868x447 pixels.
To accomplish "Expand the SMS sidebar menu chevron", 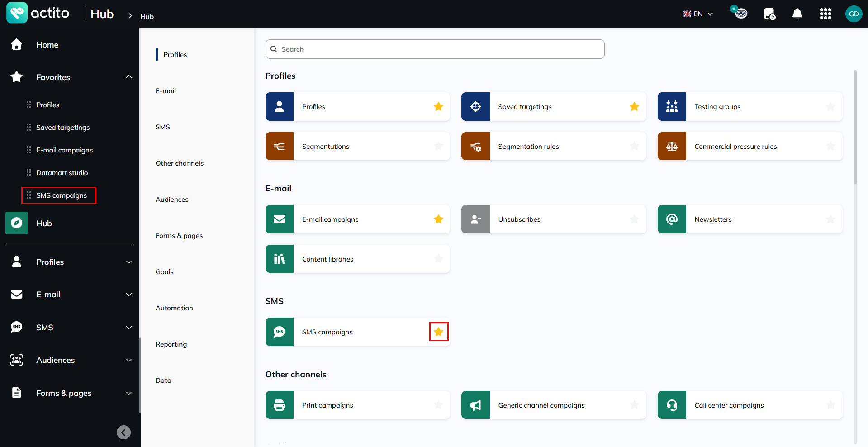I will (x=129, y=328).
